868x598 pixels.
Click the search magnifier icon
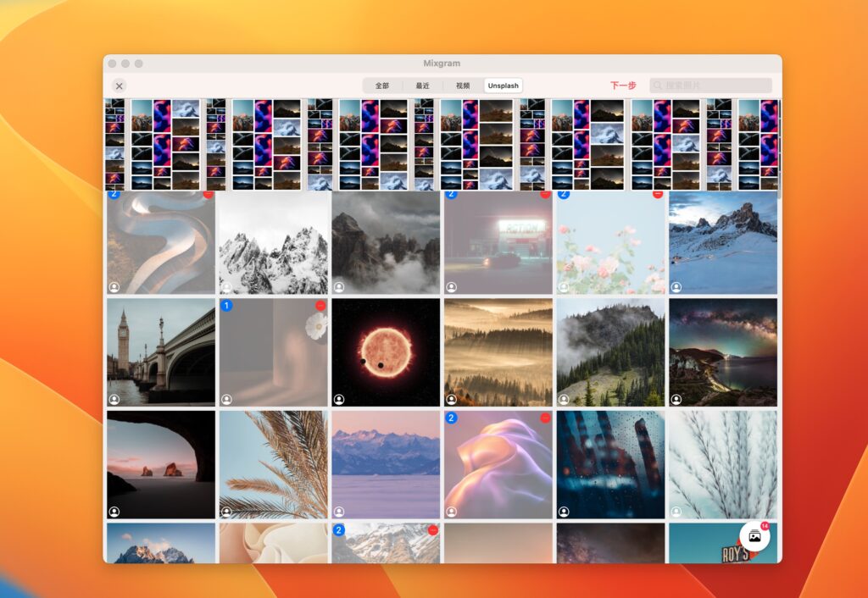coord(659,85)
